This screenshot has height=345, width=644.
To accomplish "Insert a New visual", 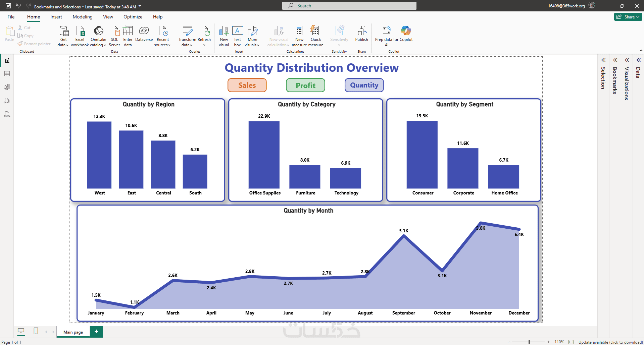I will click(x=224, y=36).
